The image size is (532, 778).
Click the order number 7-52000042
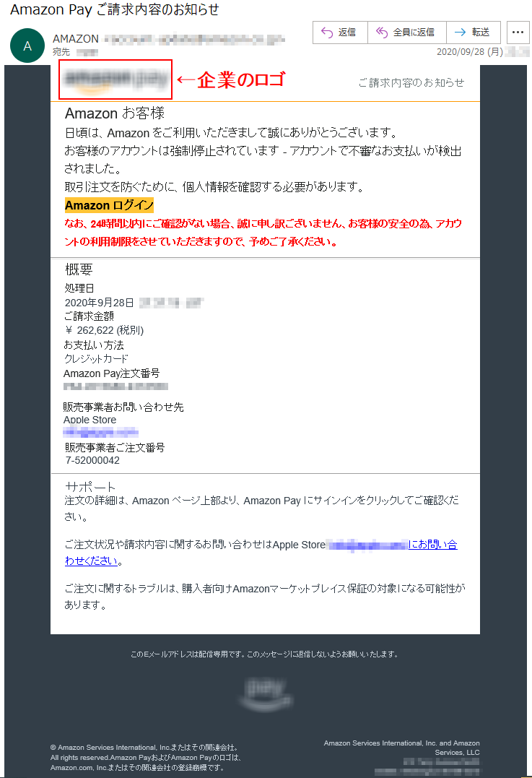point(92,460)
